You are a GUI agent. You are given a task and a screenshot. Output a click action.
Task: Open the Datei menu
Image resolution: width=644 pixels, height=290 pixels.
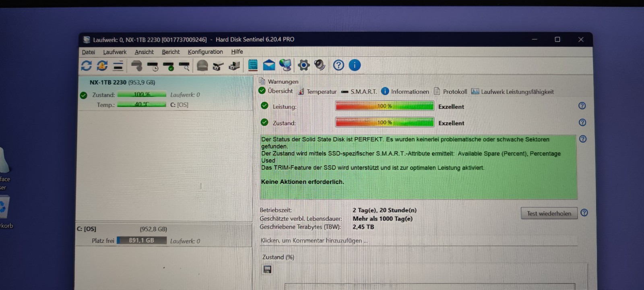(89, 52)
